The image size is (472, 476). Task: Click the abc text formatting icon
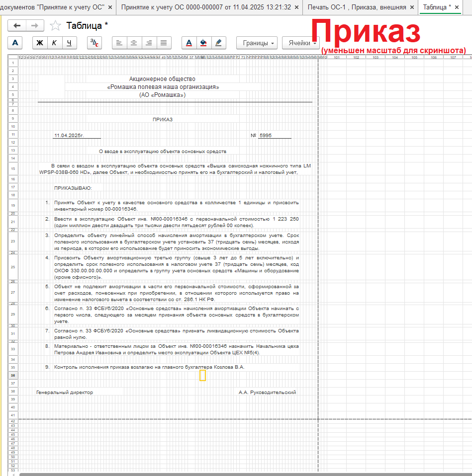pos(94,43)
